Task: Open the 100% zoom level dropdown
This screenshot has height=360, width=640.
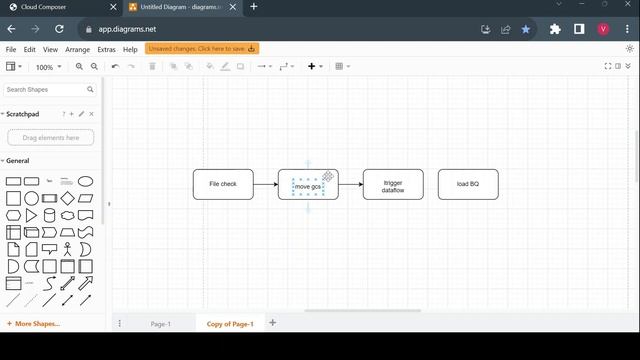Action: click(x=49, y=67)
